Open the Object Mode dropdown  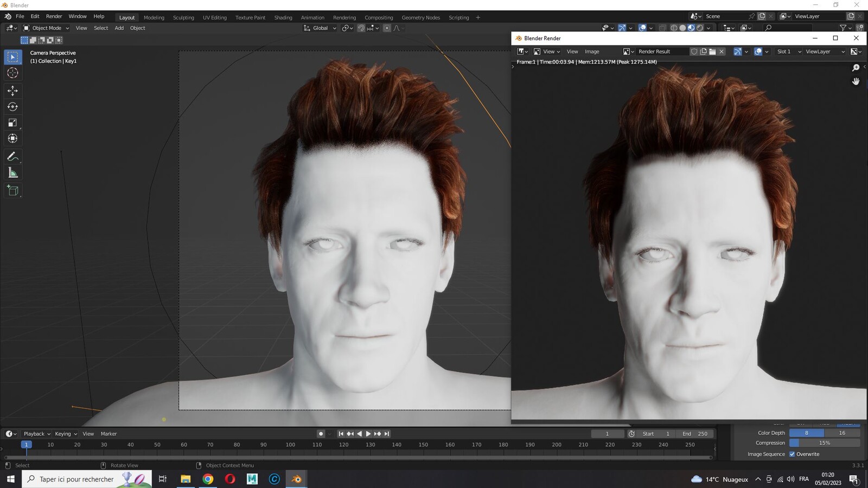(x=46, y=28)
